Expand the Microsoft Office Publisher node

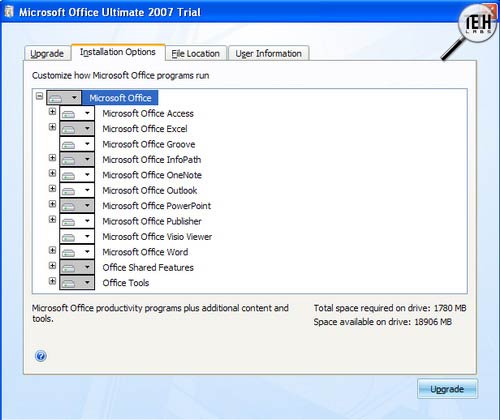52,219
